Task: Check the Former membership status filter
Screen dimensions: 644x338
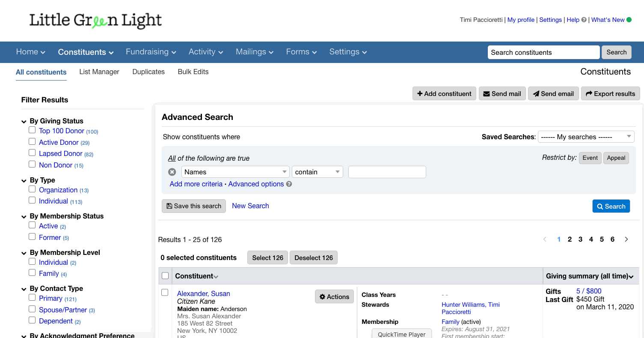Action: [32, 236]
